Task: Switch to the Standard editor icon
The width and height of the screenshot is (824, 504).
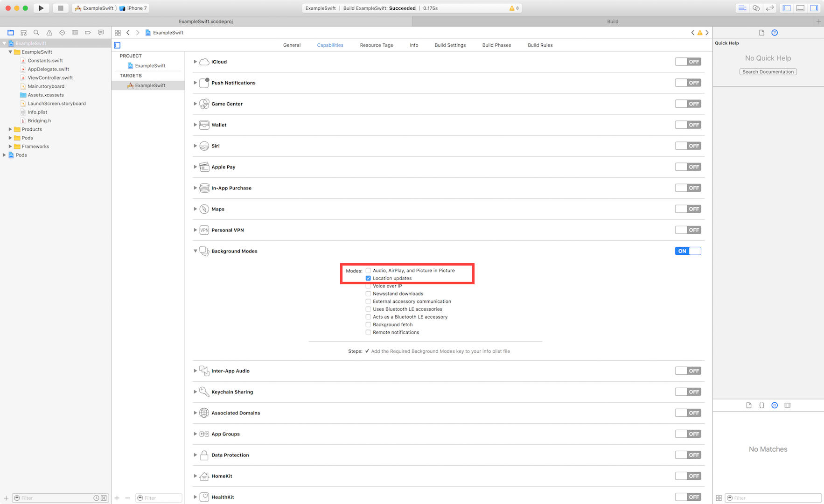Action: [x=742, y=8]
